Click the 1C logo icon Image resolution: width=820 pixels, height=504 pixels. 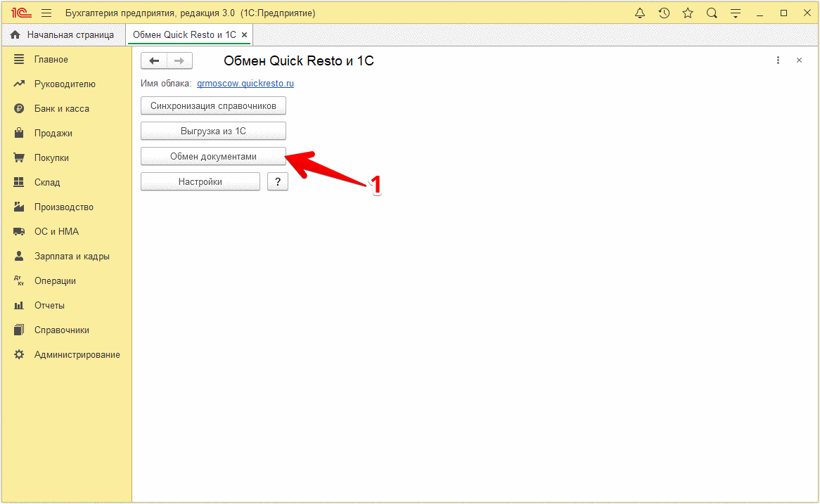coord(21,13)
